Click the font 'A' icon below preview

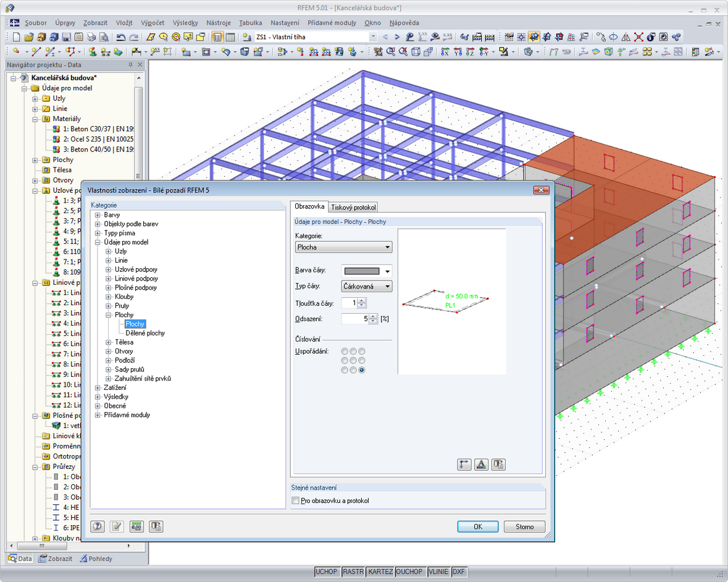coord(481,465)
